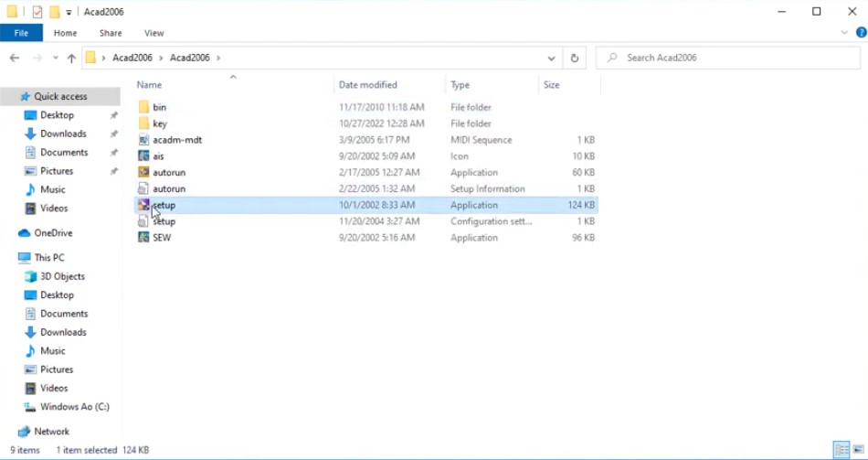
Task: Open the recent locations dropdown arrow
Action: click(55, 58)
